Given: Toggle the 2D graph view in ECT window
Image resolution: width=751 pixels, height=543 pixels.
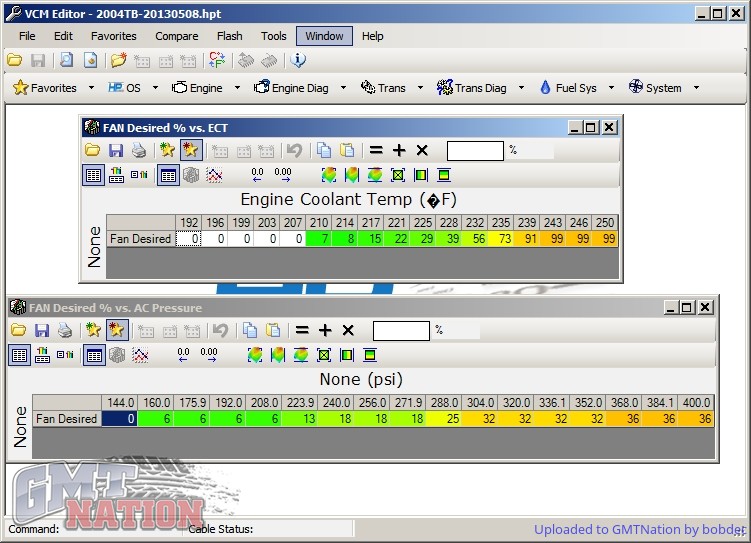Looking at the screenshot, I should point(214,175).
